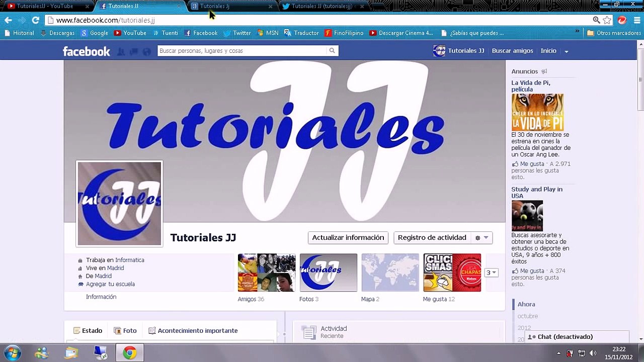Open messages icon in Facebook bar
644x362 pixels.
point(134,51)
